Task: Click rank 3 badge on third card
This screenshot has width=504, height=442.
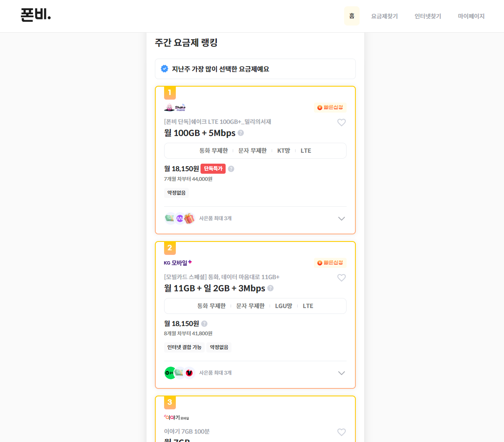Action: click(170, 402)
